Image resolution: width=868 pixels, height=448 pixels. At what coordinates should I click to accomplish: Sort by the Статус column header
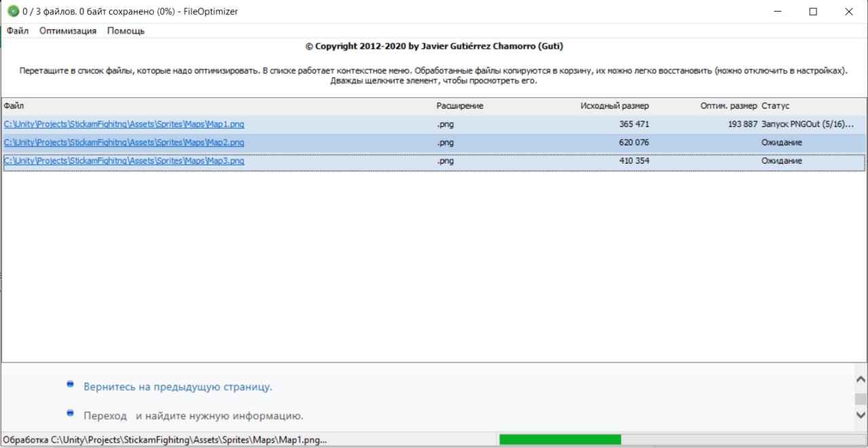(775, 106)
